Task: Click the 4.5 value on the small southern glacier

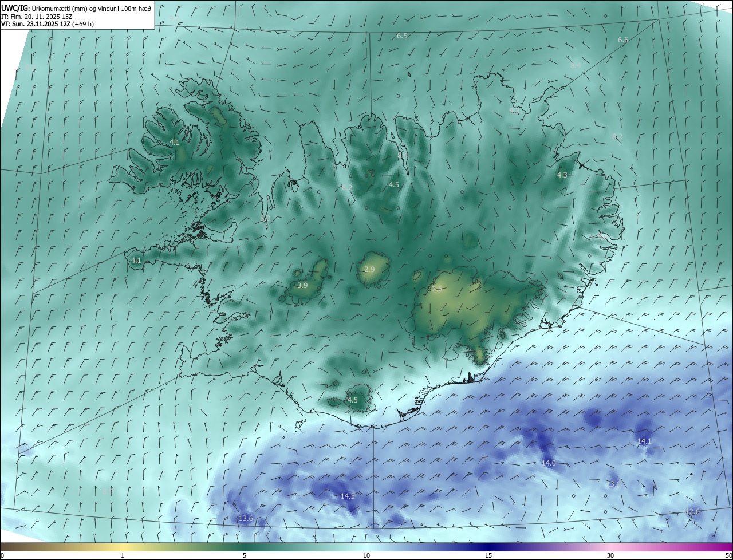Action: (x=352, y=400)
